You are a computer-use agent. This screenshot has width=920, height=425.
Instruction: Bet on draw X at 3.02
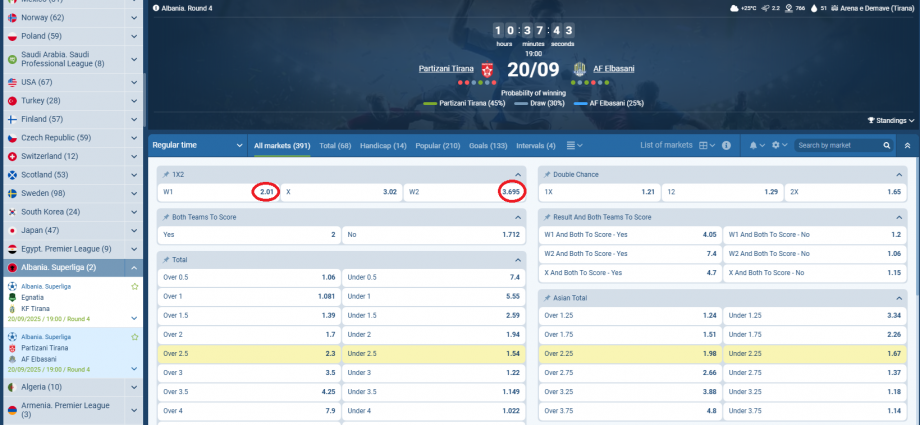point(341,192)
